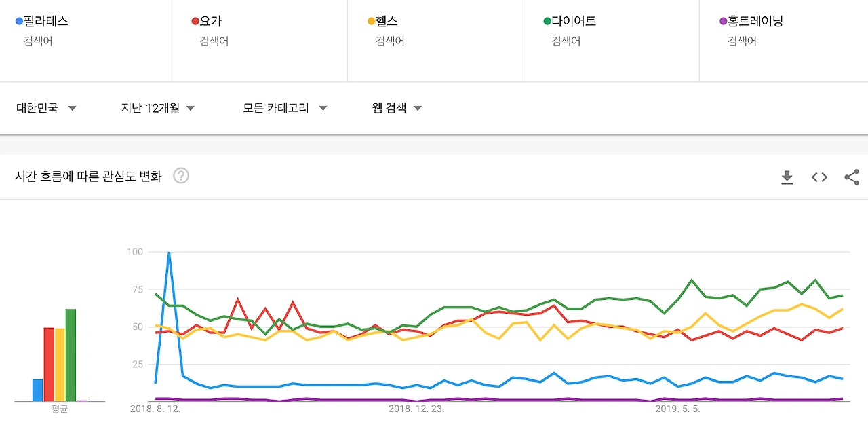This screenshot has height=427, width=868.
Task: Click the green dot beside 다이어트
Action: coord(547,22)
